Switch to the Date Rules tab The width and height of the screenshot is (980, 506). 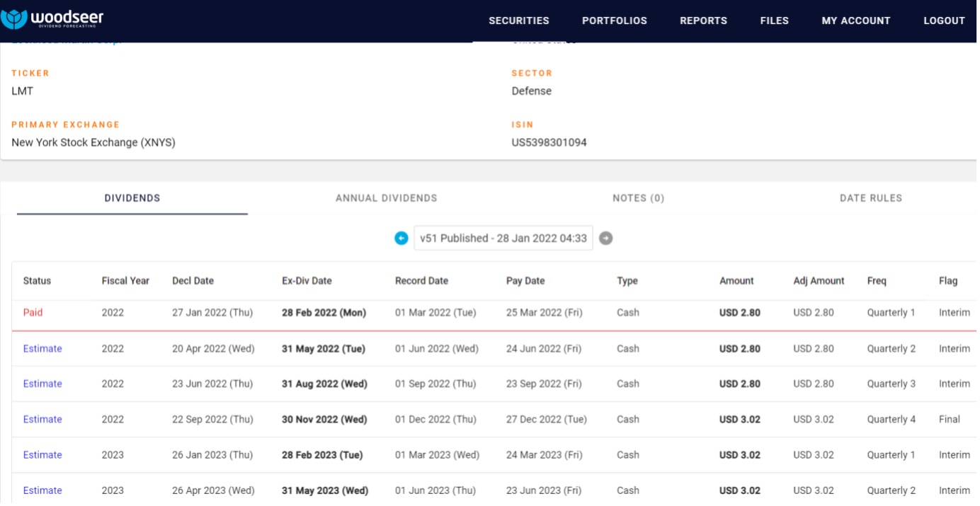pos(871,198)
